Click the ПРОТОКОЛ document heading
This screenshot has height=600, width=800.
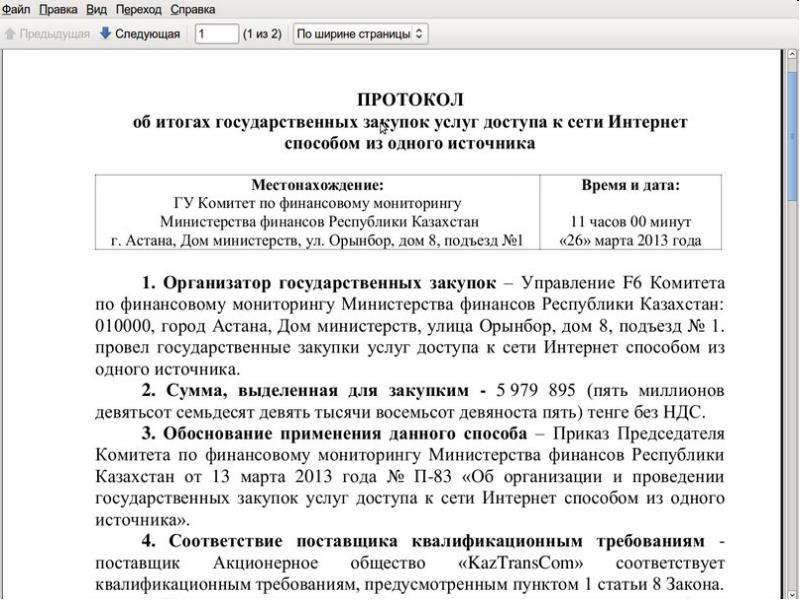(410, 99)
